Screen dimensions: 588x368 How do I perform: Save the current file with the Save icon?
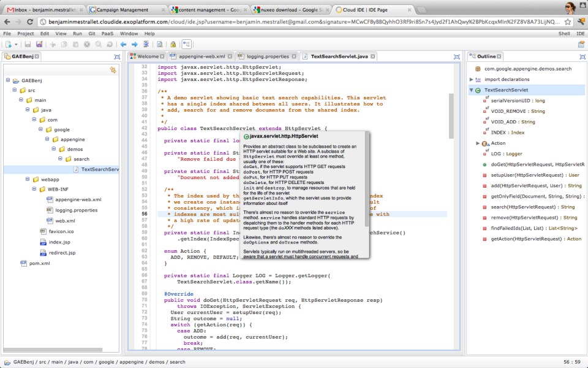pyautogui.click(x=29, y=45)
